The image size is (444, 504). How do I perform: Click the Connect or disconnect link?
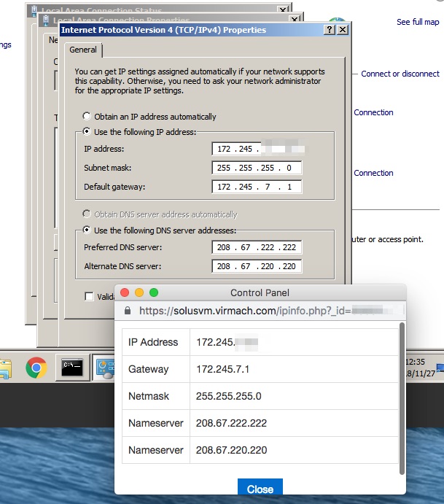click(x=400, y=74)
